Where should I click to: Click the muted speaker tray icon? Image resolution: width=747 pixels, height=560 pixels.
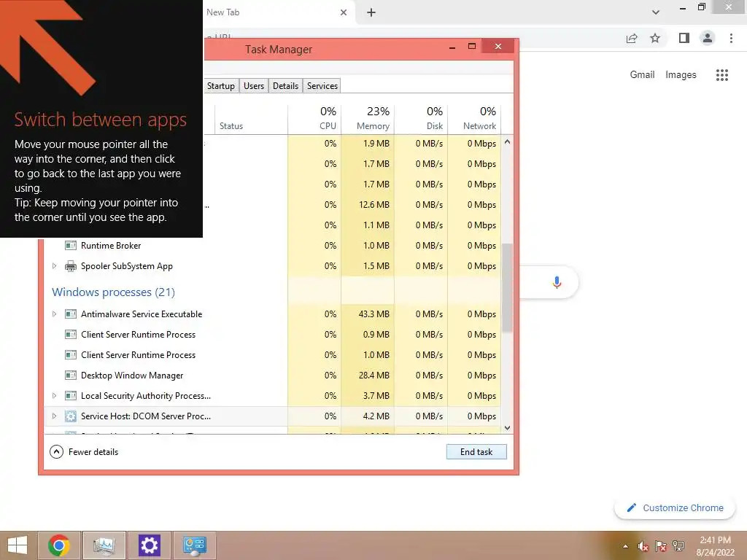coord(643,546)
